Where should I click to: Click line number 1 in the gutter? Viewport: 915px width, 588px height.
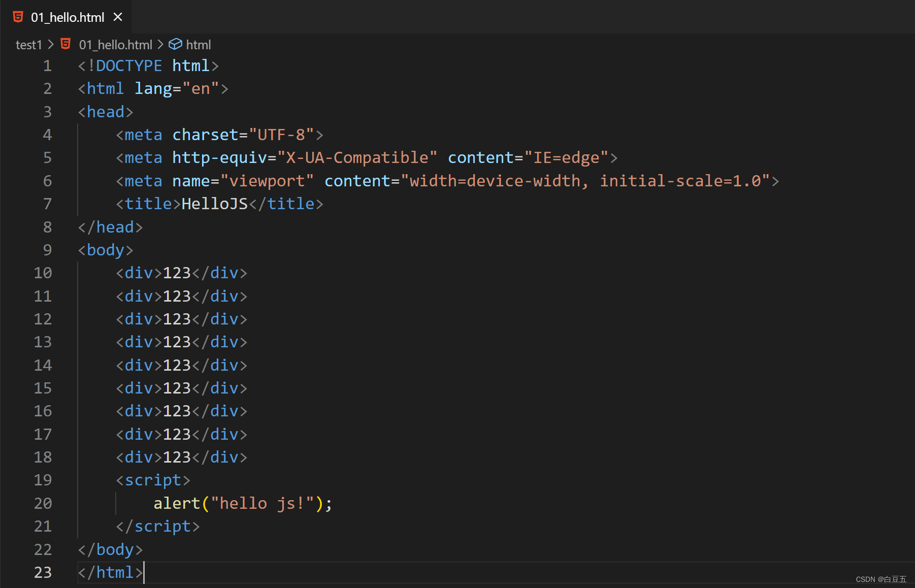47,66
